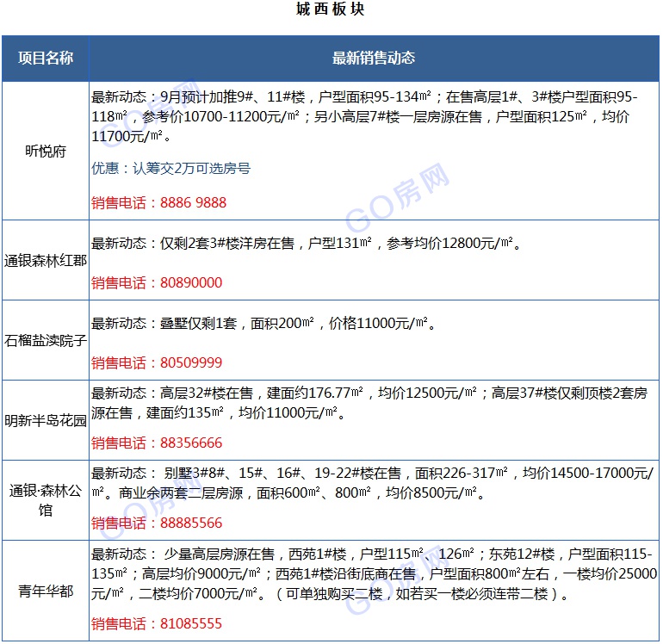Click project name 明新半岛花园

click(46, 420)
